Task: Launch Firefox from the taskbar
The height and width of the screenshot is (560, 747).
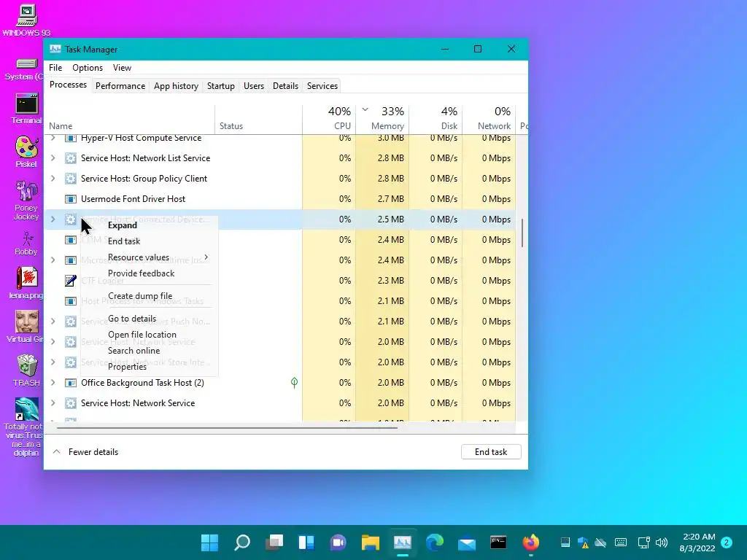Action: pyautogui.click(x=531, y=542)
